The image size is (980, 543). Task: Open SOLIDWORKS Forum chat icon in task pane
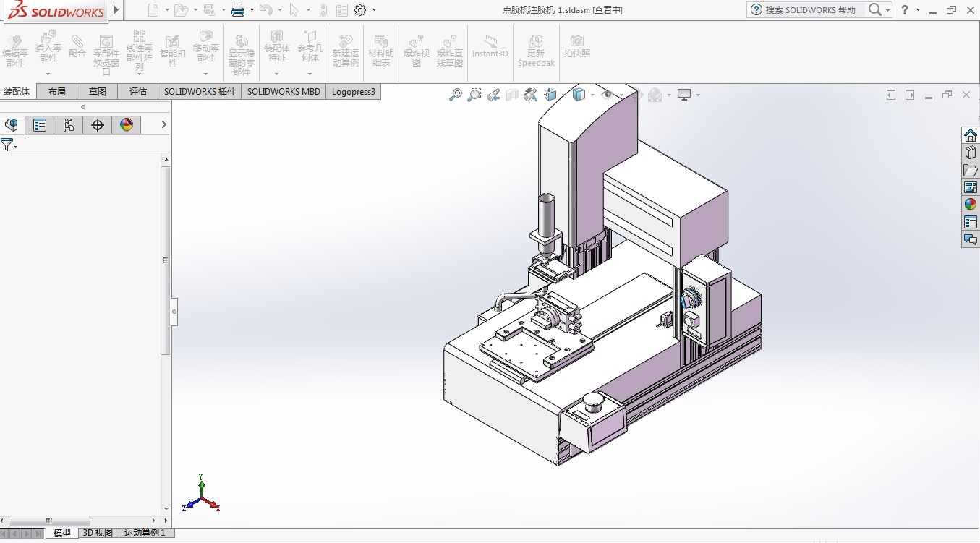click(x=971, y=239)
